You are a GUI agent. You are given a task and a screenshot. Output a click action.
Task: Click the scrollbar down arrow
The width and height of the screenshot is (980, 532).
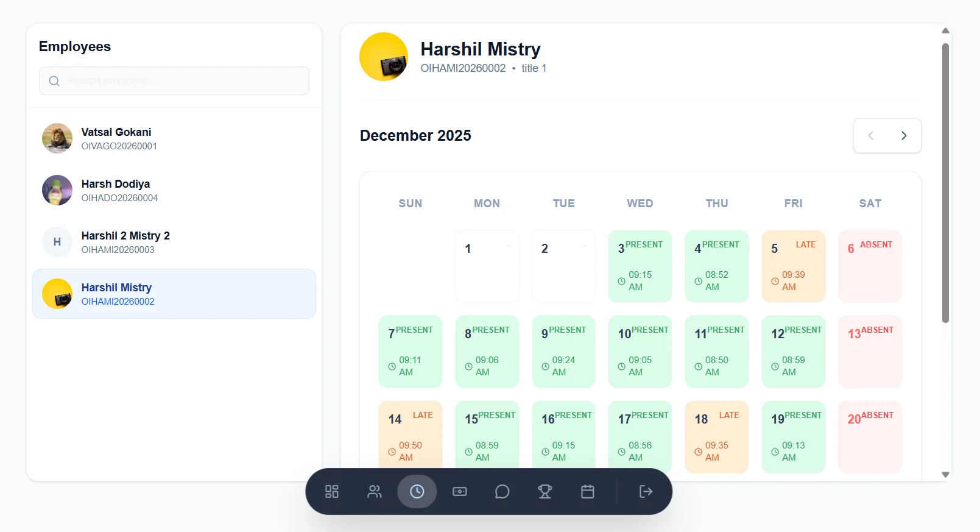[945, 474]
